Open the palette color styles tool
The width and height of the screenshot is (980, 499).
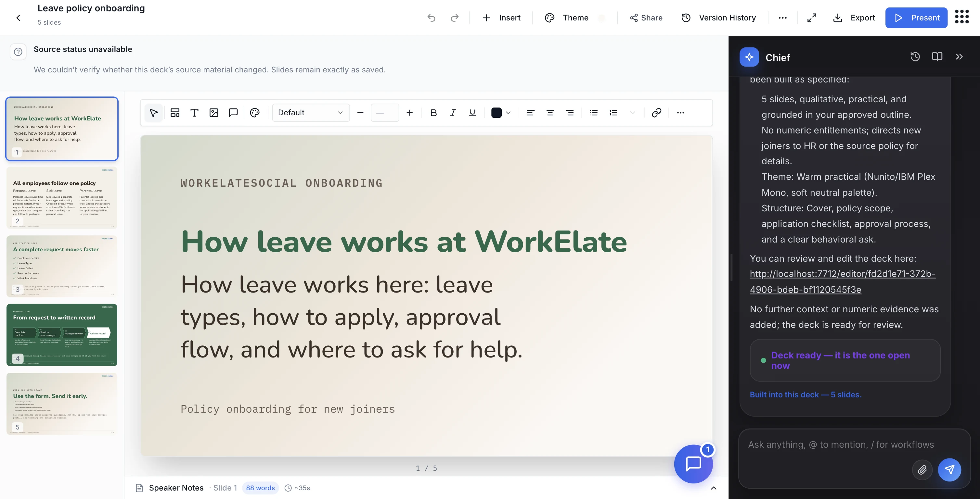click(255, 112)
